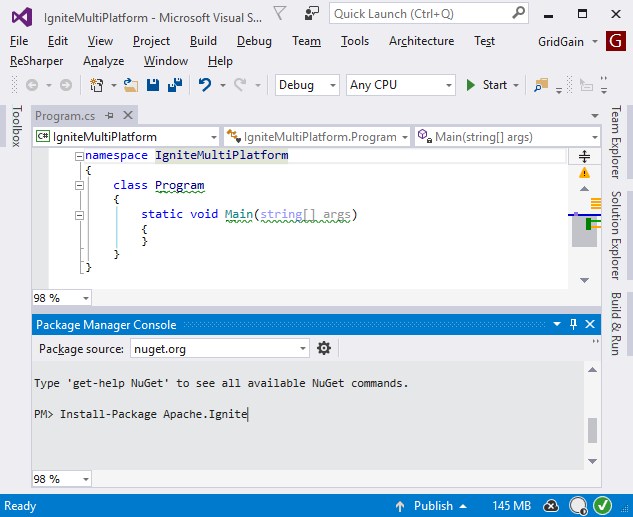Open the notifications filter flag icon
The width and height of the screenshot is (633, 517).
click(x=279, y=13)
